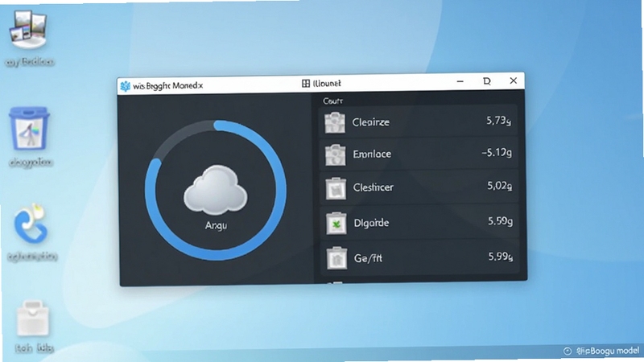Minimize the Morredx window
The height and width of the screenshot is (362, 644).
460,81
